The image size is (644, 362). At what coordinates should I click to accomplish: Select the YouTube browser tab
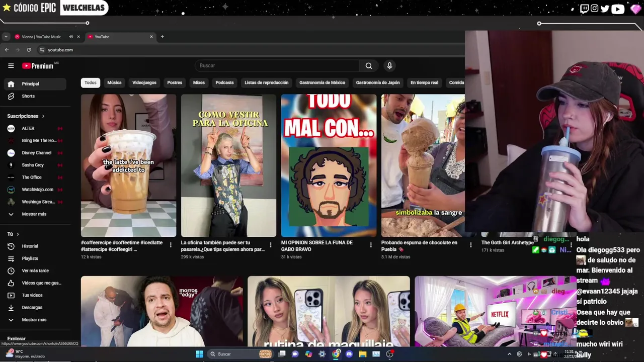pos(120,37)
